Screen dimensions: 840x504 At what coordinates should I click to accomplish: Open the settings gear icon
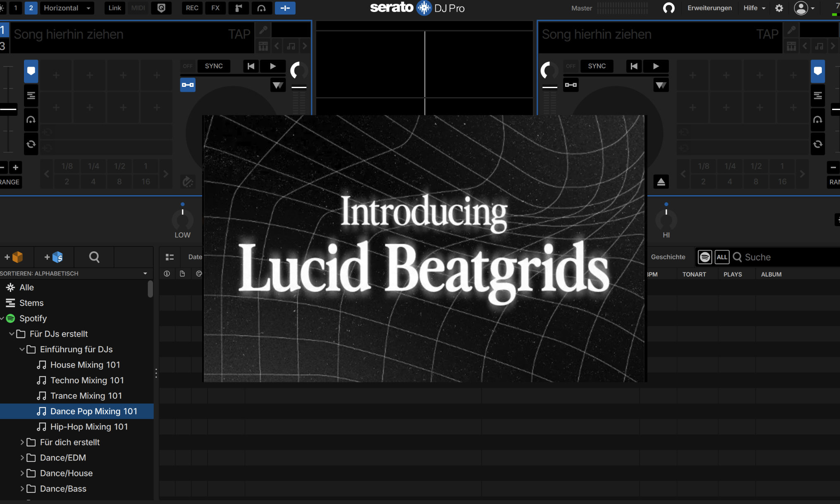coord(779,8)
